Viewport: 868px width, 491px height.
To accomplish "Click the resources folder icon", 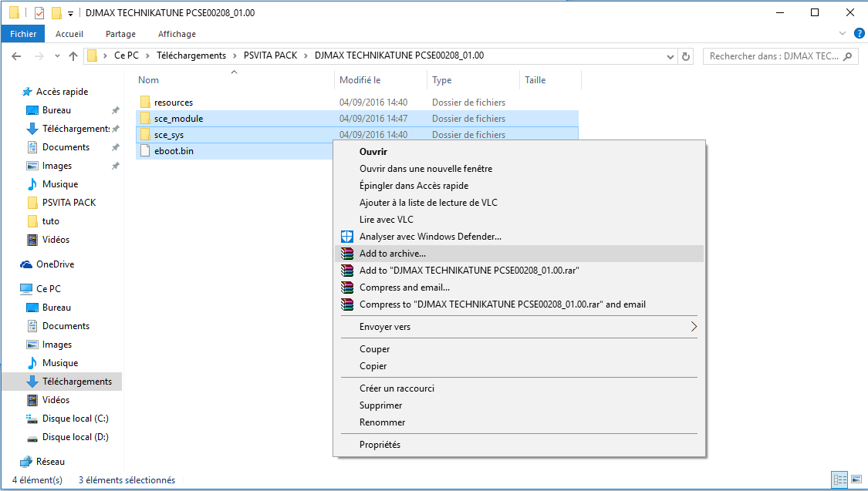I will (145, 103).
